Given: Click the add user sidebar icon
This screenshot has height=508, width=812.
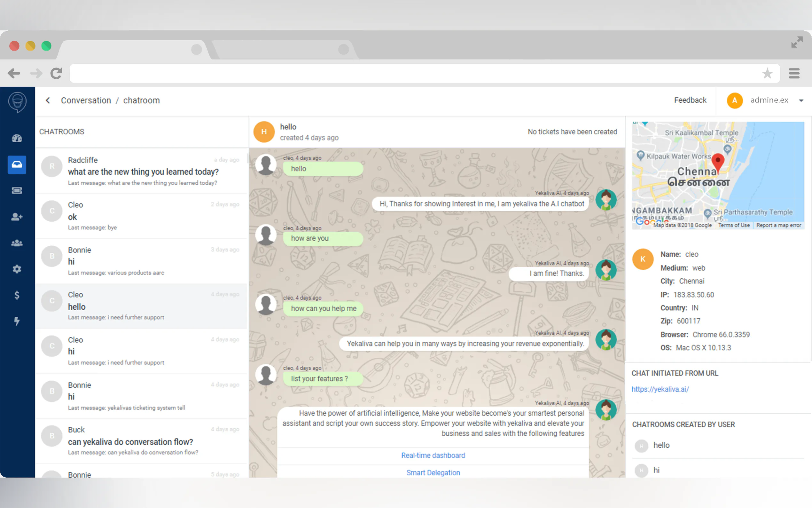Looking at the screenshot, I should click(x=17, y=217).
